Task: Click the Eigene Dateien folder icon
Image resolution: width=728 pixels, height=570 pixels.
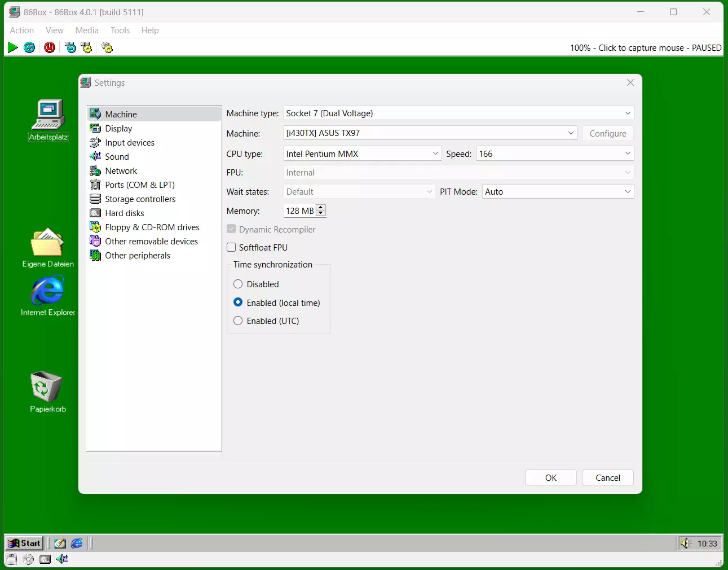Action: point(48,247)
